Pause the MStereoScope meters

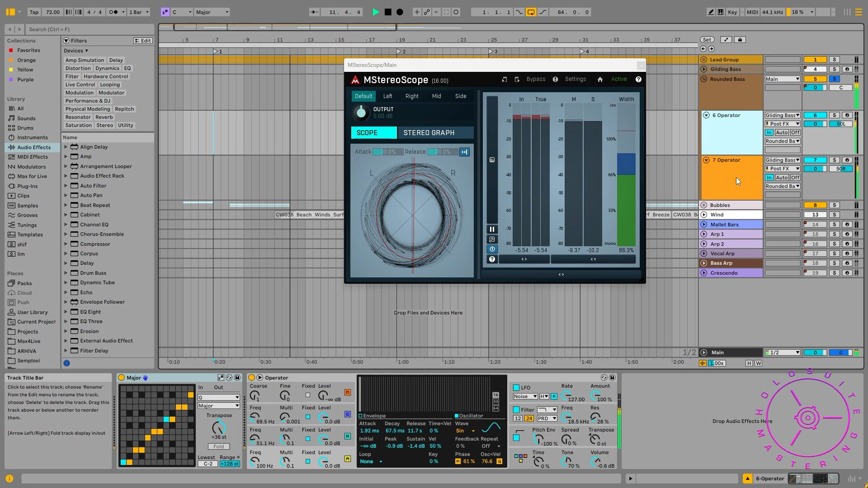pyautogui.click(x=492, y=230)
